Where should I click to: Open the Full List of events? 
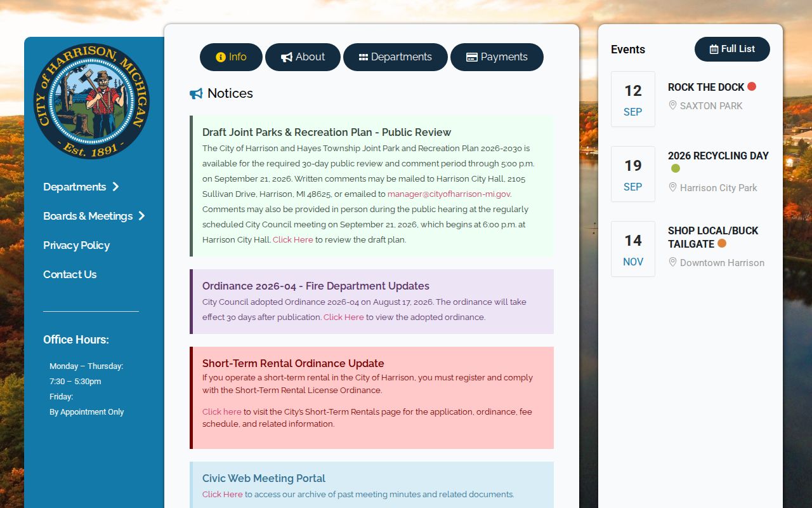(x=732, y=49)
